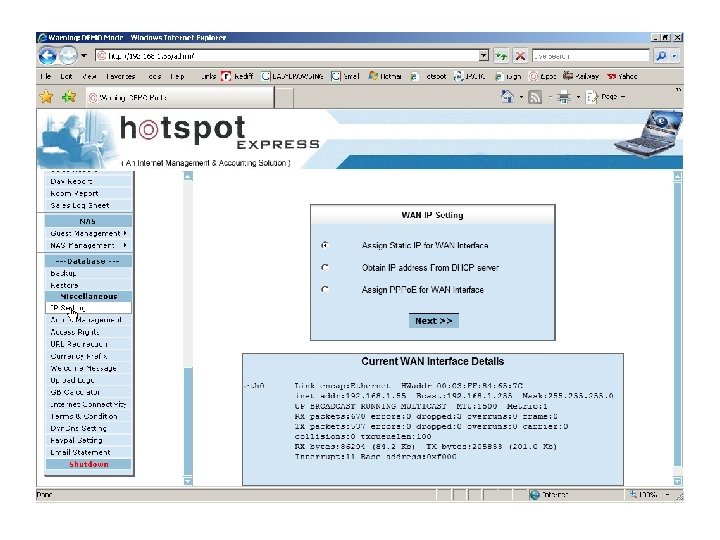Screen dimensions: 720x540
Task: Open Currency Prefix in sidebar
Action: click(x=89, y=356)
